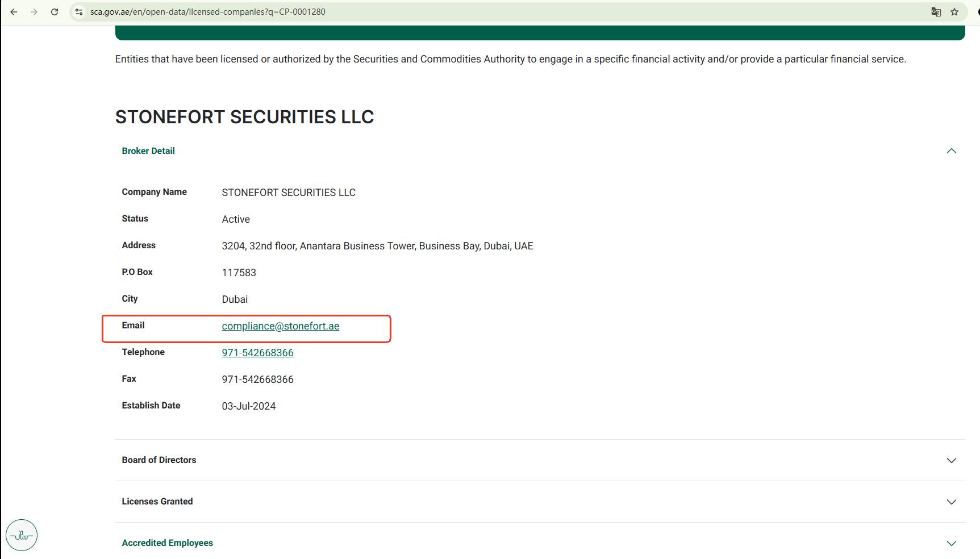980x559 pixels.
Task: Click the telephone link 971-542668366
Action: pos(257,353)
